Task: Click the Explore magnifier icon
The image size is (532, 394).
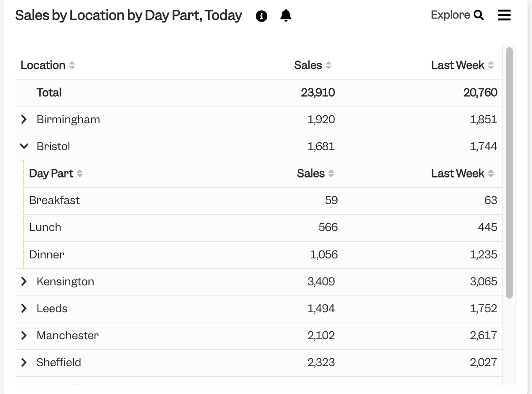Action: (x=479, y=15)
